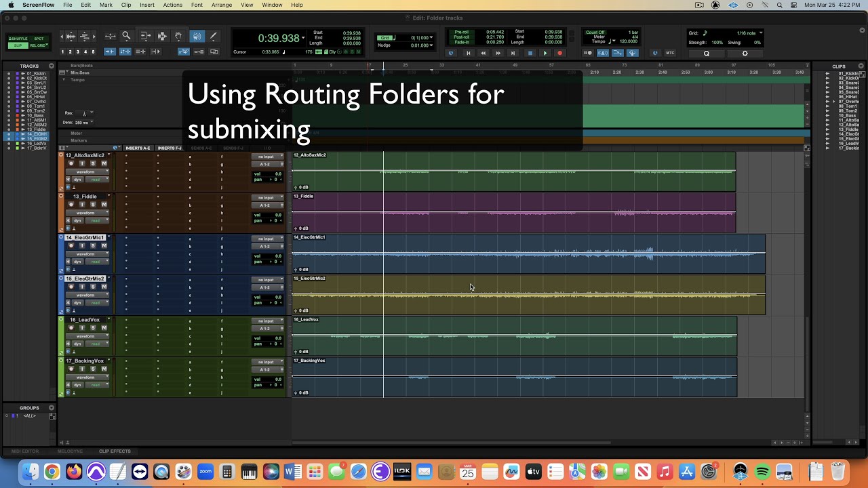
Task: Open 'no input' selector on 14_ElecGtrMic1
Action: 267,239
